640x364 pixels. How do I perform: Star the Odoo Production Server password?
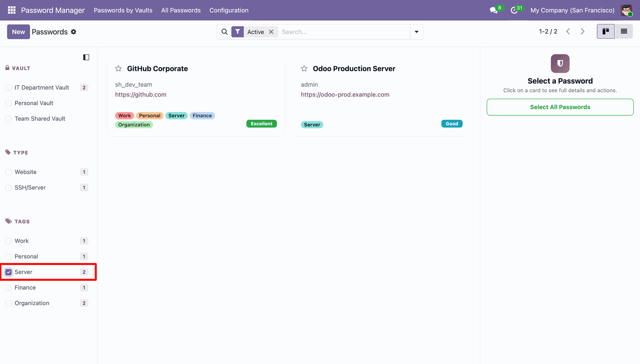pos(304,69)
